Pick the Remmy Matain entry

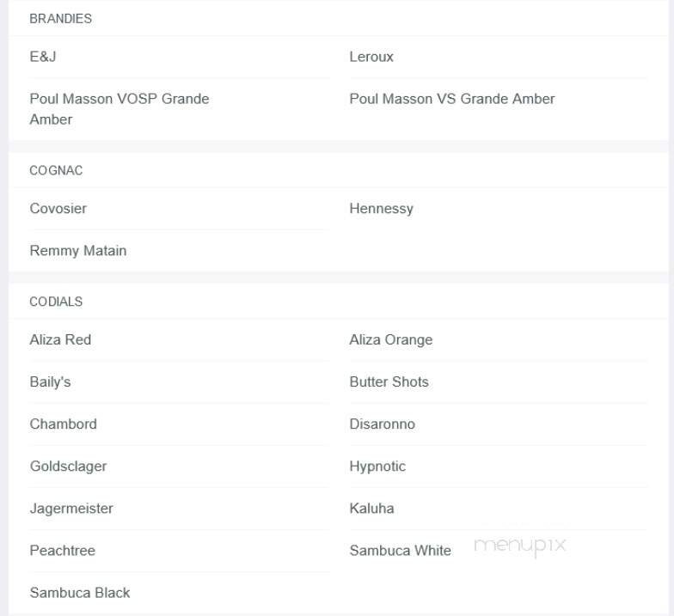(78, 251)
